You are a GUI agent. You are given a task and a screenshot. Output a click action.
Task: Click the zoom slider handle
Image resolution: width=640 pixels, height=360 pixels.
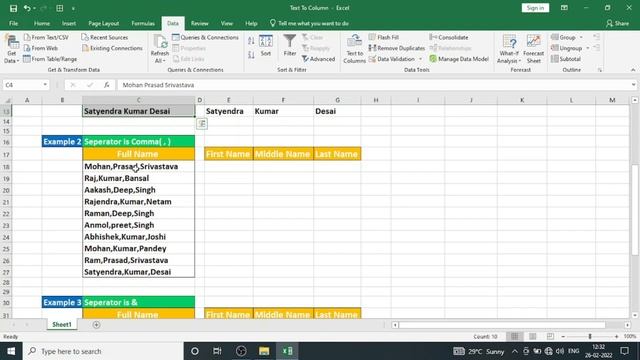click(x=590, y=336)
